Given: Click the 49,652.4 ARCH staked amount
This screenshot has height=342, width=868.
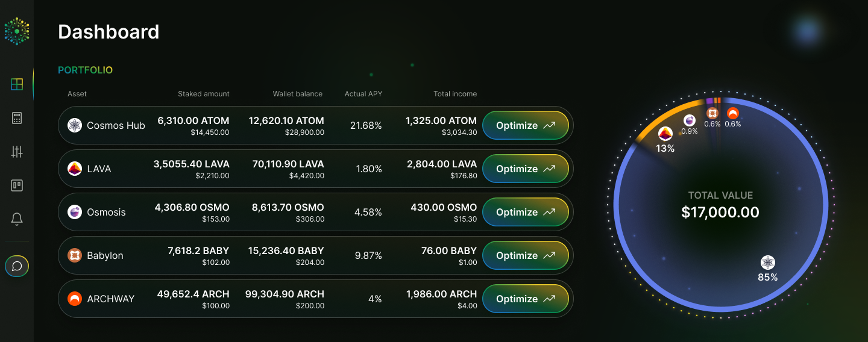Looking at the screenshot, I should pos(193,294).
